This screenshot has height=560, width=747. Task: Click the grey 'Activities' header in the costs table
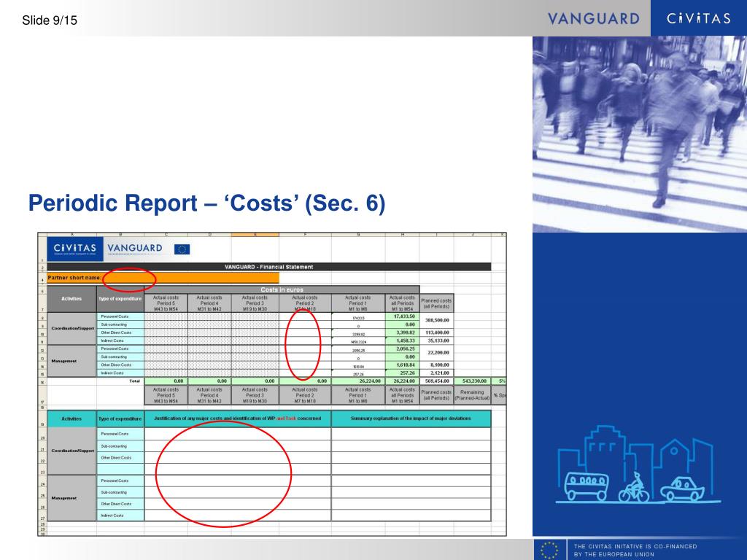pos(71,299)
